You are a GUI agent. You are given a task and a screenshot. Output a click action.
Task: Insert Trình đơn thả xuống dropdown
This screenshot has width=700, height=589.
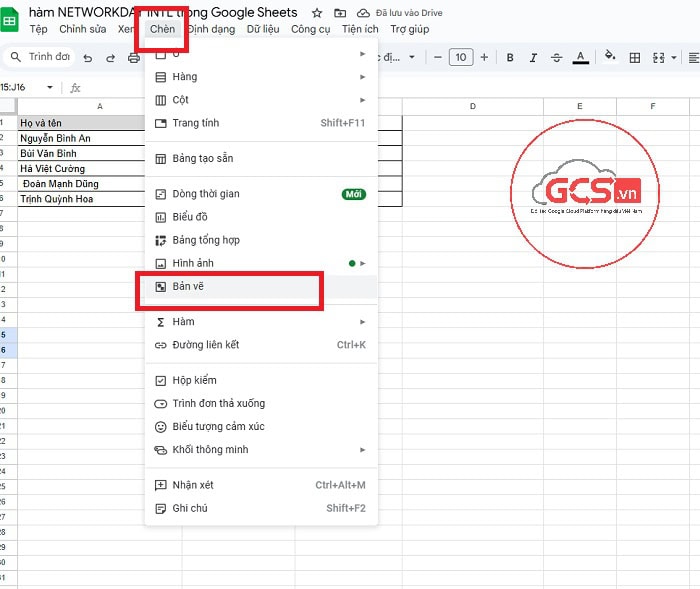(x=218, y=403)
